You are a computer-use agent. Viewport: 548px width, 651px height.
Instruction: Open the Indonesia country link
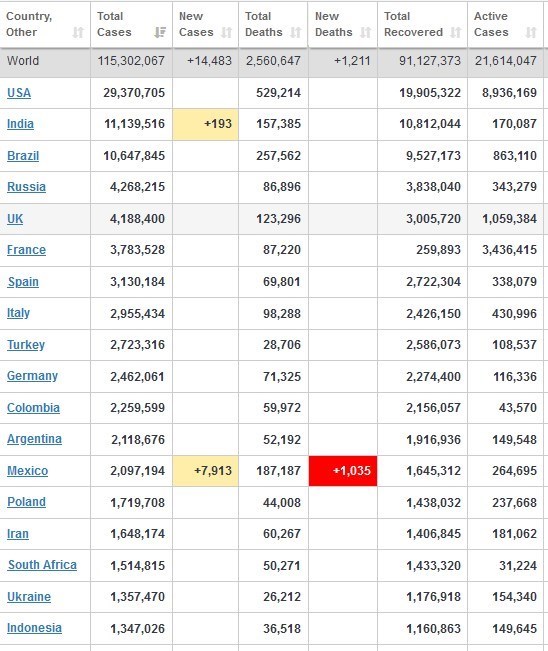click(x=34, y=628)
